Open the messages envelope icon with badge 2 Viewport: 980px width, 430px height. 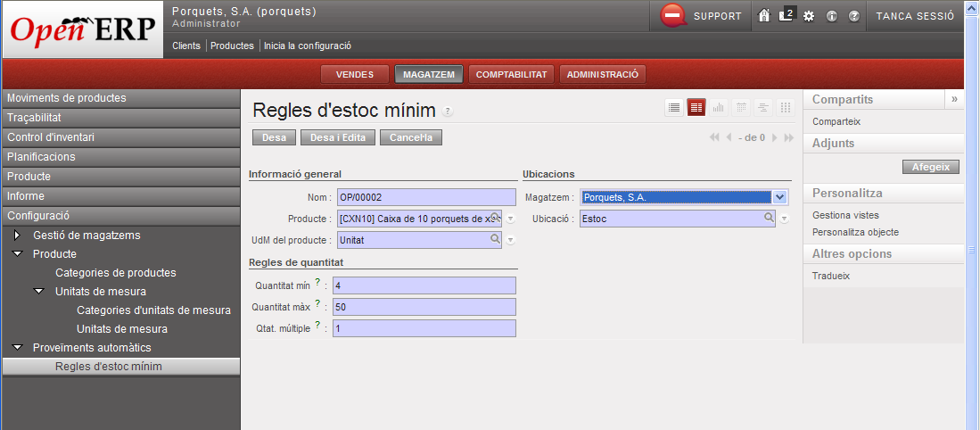pos(786,15)
